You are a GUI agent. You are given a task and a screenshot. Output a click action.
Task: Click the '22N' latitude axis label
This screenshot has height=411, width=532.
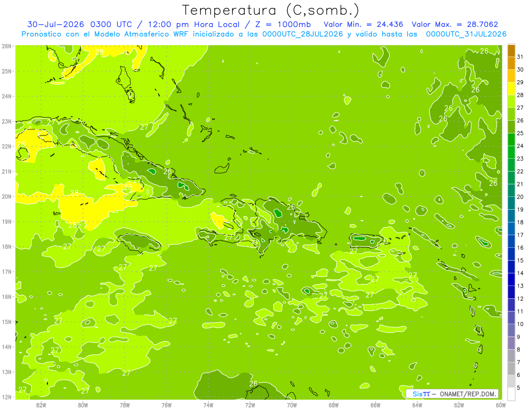[6, 146]
